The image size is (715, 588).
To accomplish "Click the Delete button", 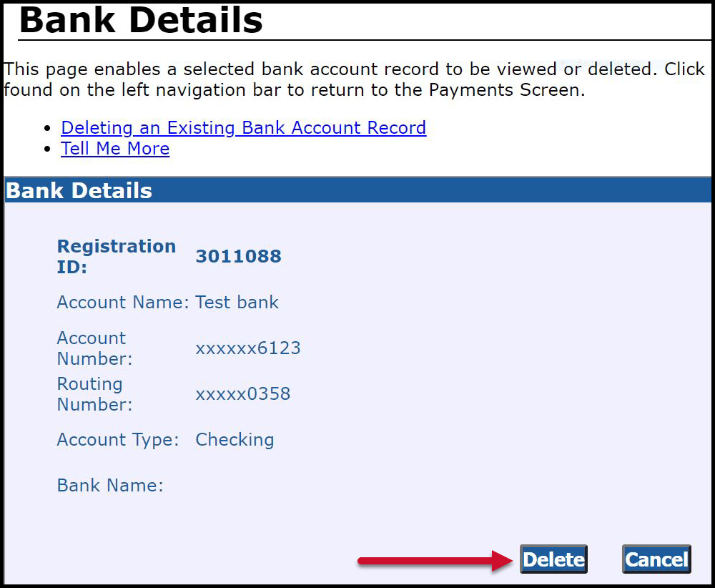I will [553, 559].
